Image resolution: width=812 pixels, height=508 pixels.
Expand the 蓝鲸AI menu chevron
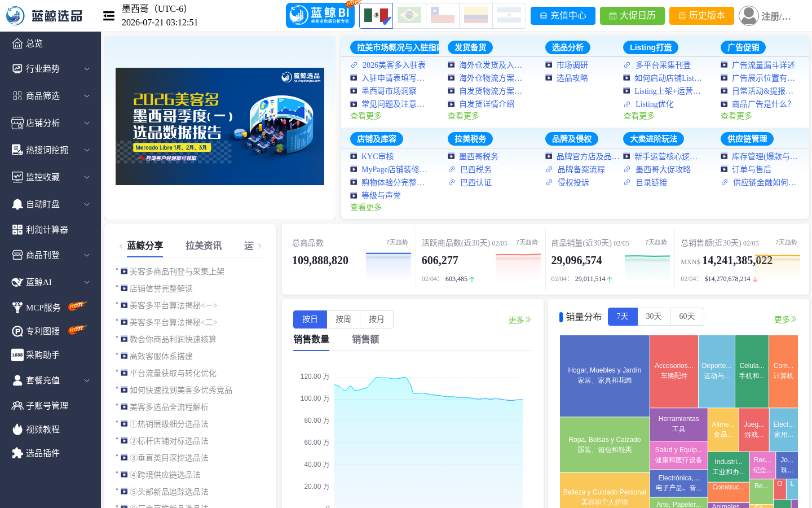tap(87, 282)
